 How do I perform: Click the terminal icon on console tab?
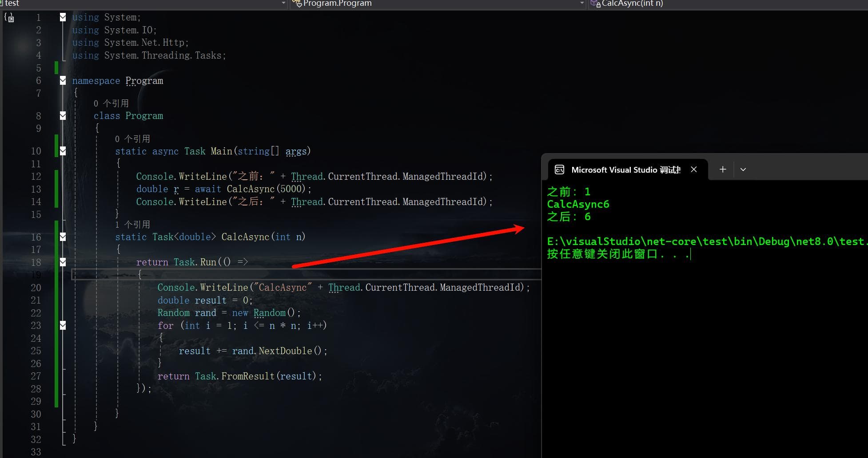click(x=560, y=170)
